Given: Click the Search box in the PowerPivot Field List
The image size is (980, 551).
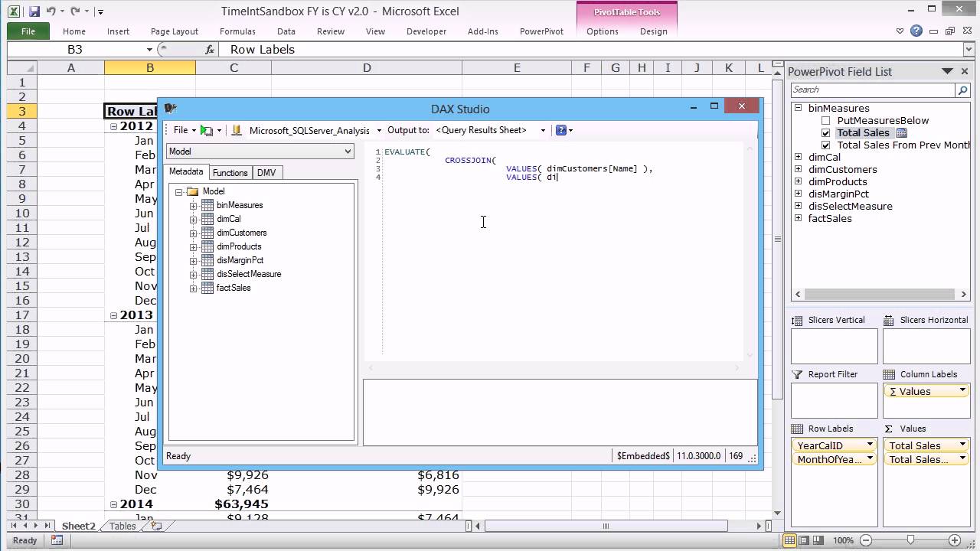Looking at the screenshot, I should click(873, 90).
